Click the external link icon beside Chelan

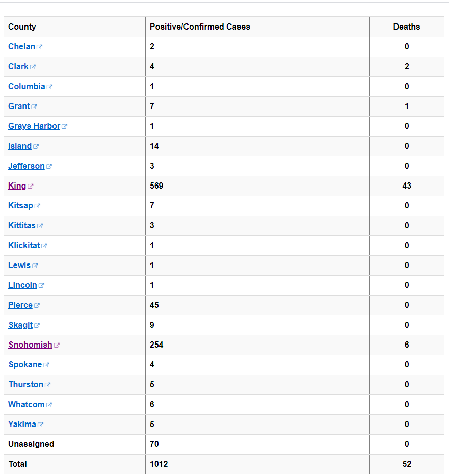[x=39, y=47]
